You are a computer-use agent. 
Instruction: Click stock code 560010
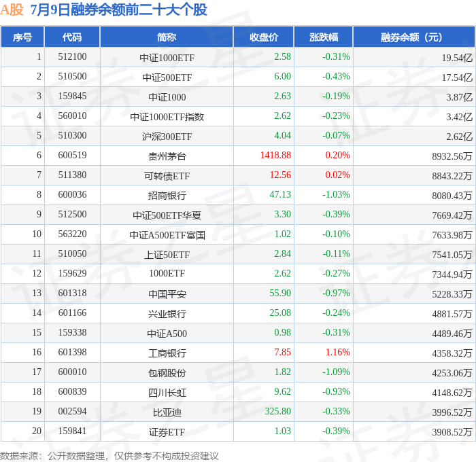click(72, 115)
